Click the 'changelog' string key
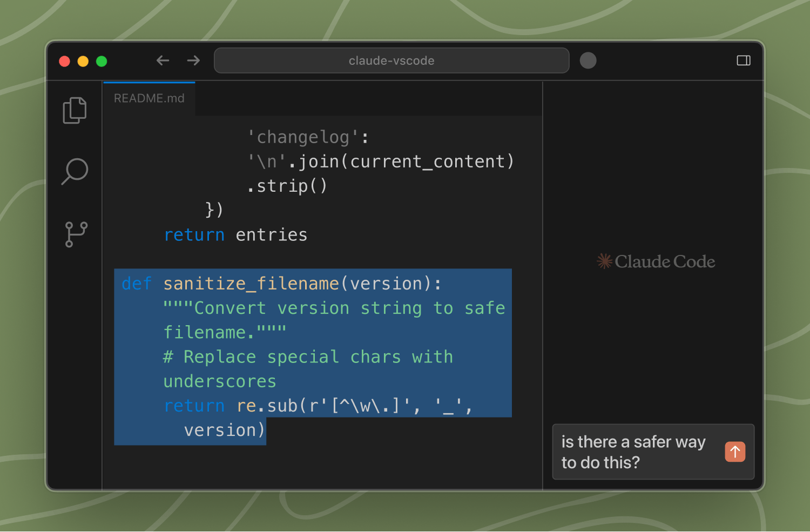 click(303, 137)
